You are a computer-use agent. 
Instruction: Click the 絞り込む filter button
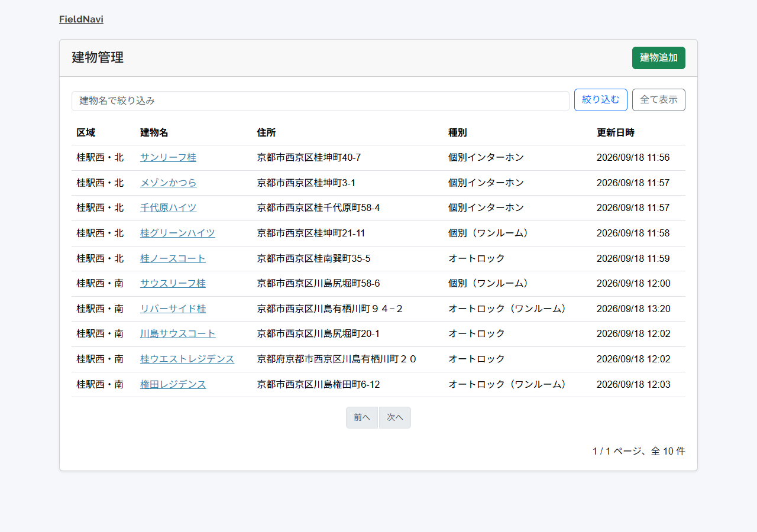[x=601, y=100]
